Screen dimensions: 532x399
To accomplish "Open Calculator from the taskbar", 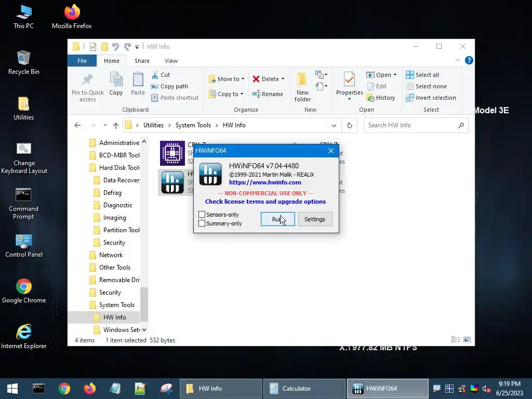I will (304, 389).
